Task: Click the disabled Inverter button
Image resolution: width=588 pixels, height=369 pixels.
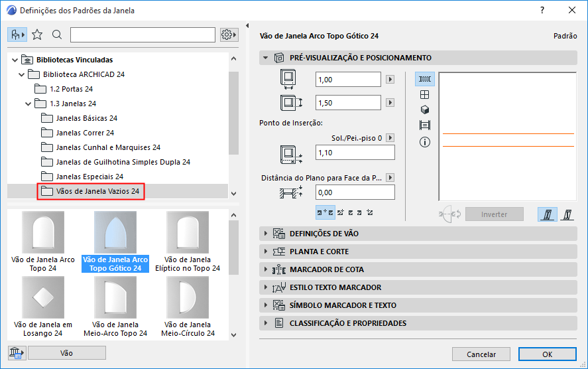Action: (495, 214)
